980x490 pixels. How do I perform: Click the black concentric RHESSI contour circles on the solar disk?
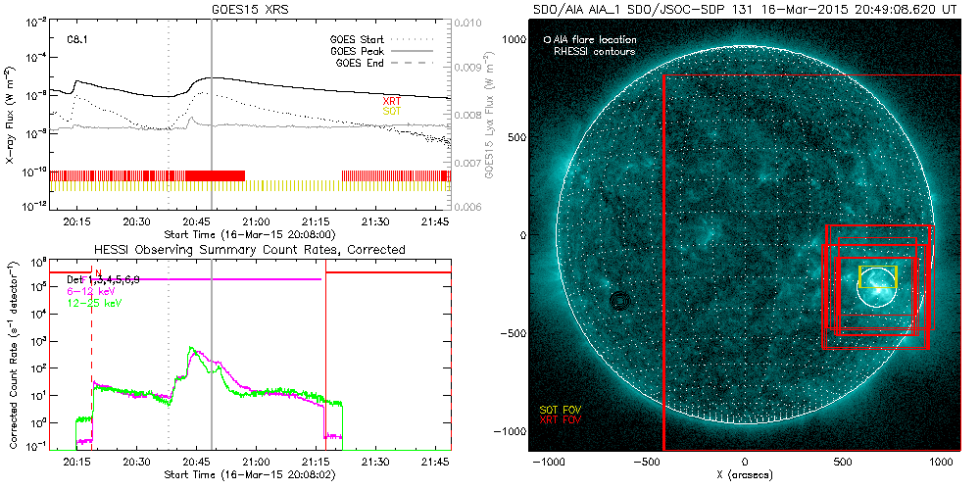(619, 301)
